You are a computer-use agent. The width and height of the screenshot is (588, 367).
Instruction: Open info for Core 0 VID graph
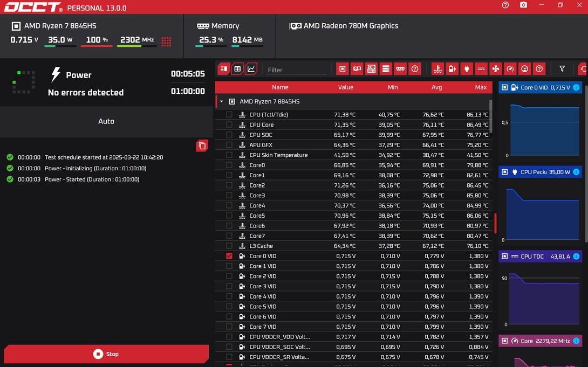pos(576,88)
